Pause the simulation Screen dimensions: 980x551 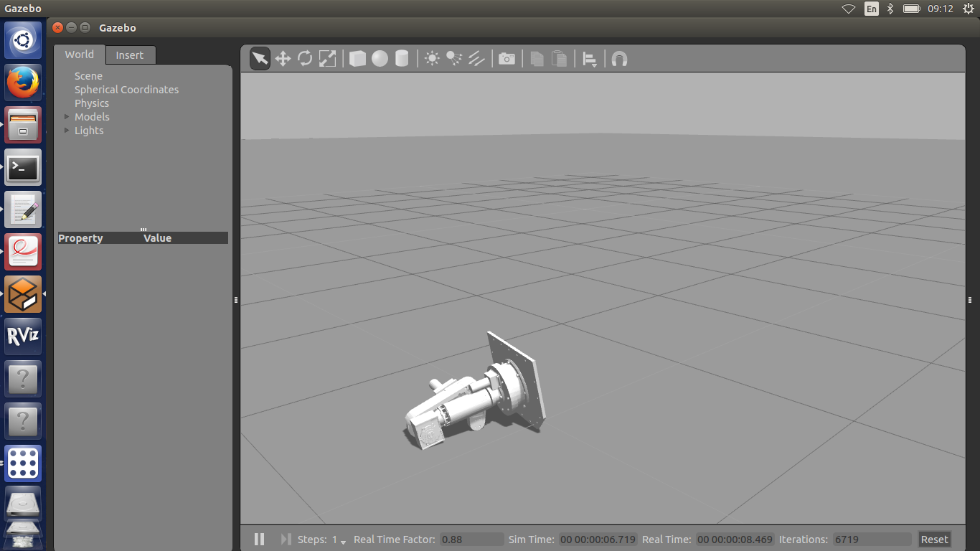tap(260, 539)
